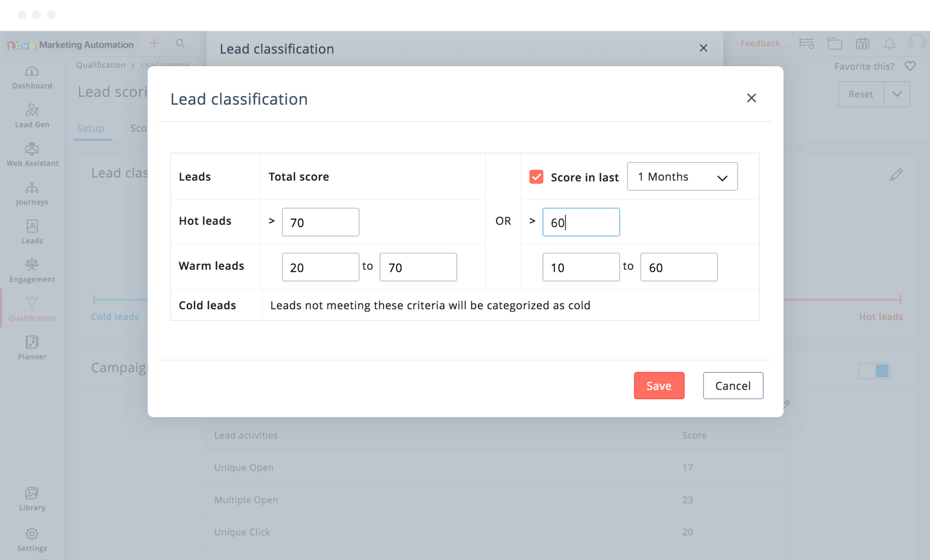Cancel the lead classification dialog
Screen dimensions: 930x560
point(732,386)
